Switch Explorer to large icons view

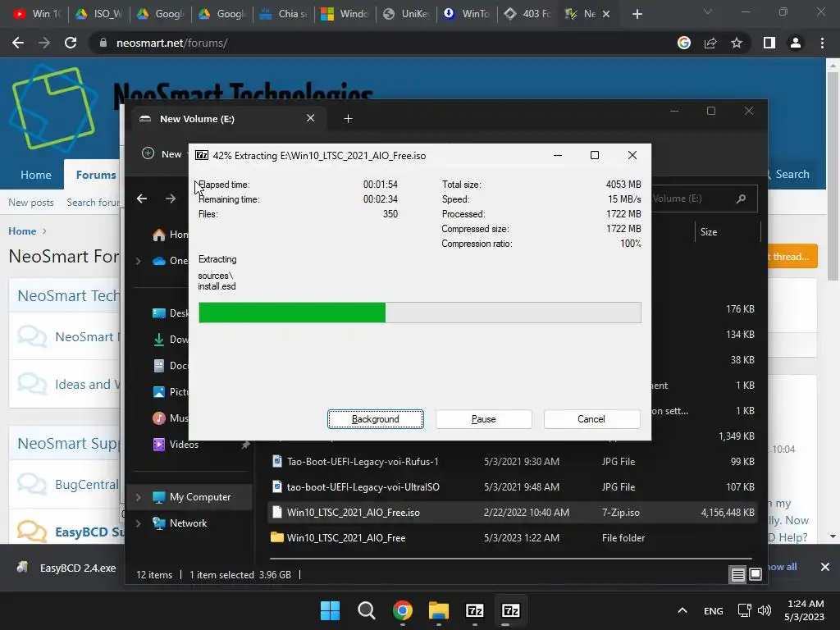click(x=756, y=574)
